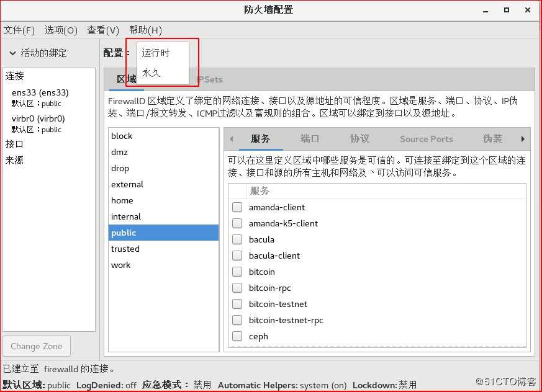
Task: Switch to the 端口 tab
Action: (310, 139)
